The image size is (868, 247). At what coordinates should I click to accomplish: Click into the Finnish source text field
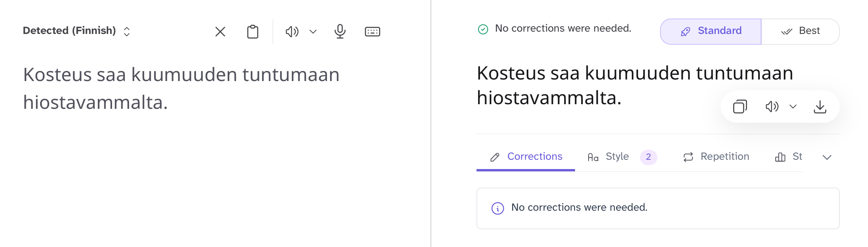[181, 88]
